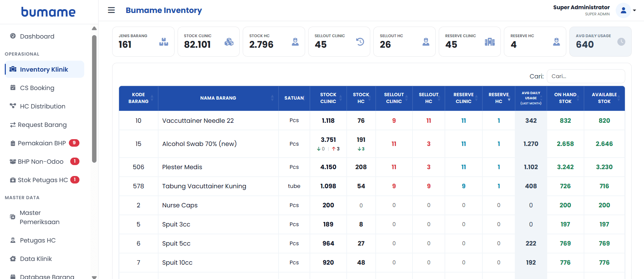644x279 pixels.
Task: Click the Sellout Clinic history icon
Action: (360, 42)
